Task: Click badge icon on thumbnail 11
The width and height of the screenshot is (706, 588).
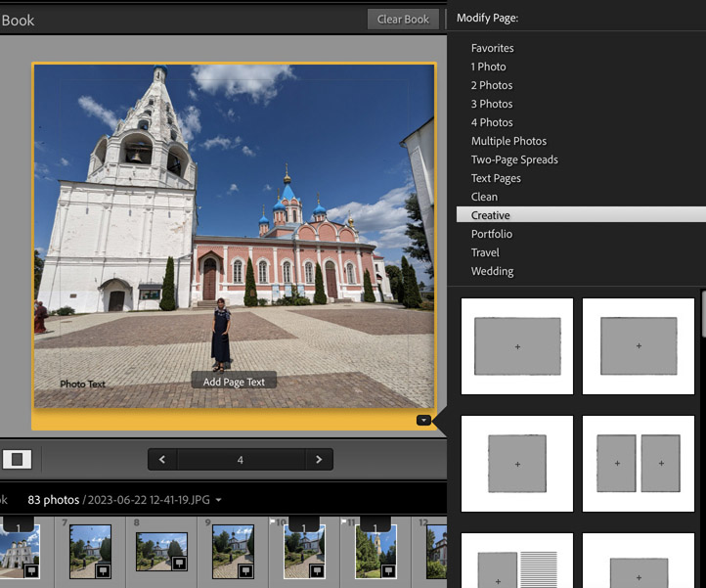Action: (x=388, y=570)
